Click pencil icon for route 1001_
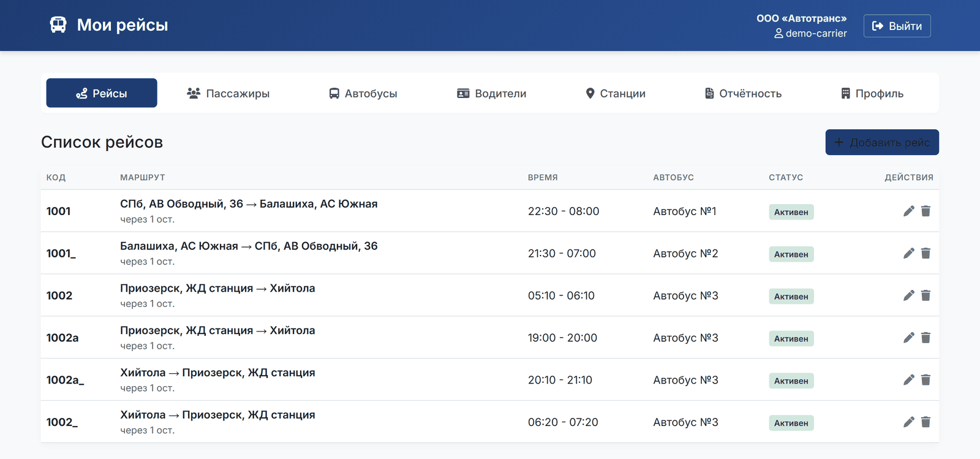The image size is (980, 459). click(908, 253)
